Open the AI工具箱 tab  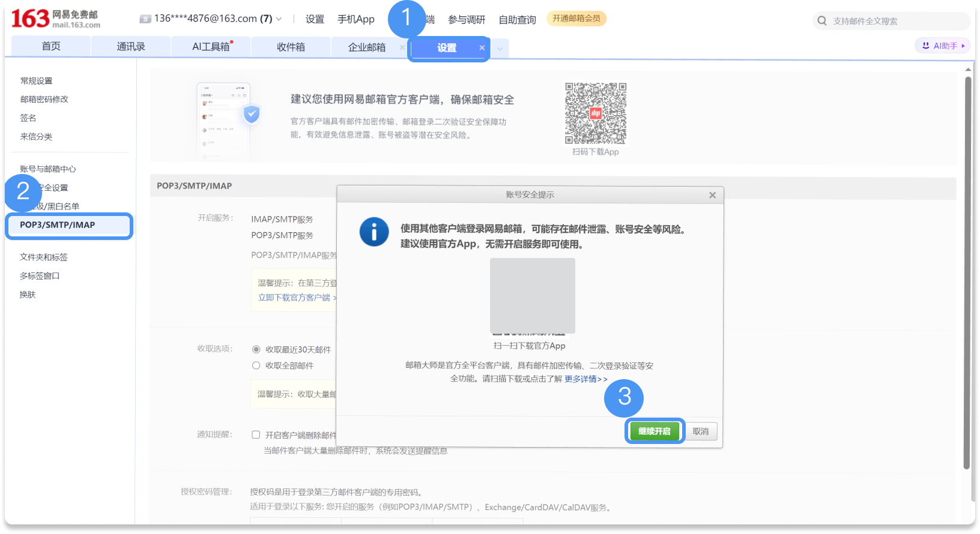click(x=211, y=46)
